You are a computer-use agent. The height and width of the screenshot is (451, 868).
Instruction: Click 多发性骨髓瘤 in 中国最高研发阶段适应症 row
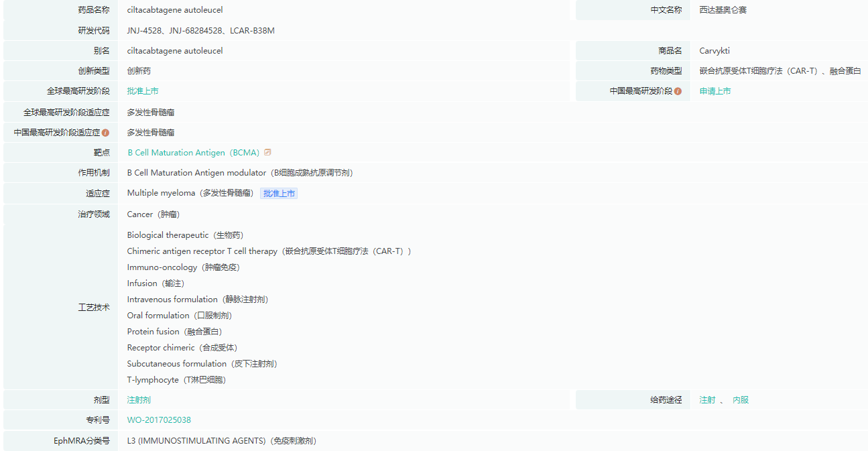151,133
